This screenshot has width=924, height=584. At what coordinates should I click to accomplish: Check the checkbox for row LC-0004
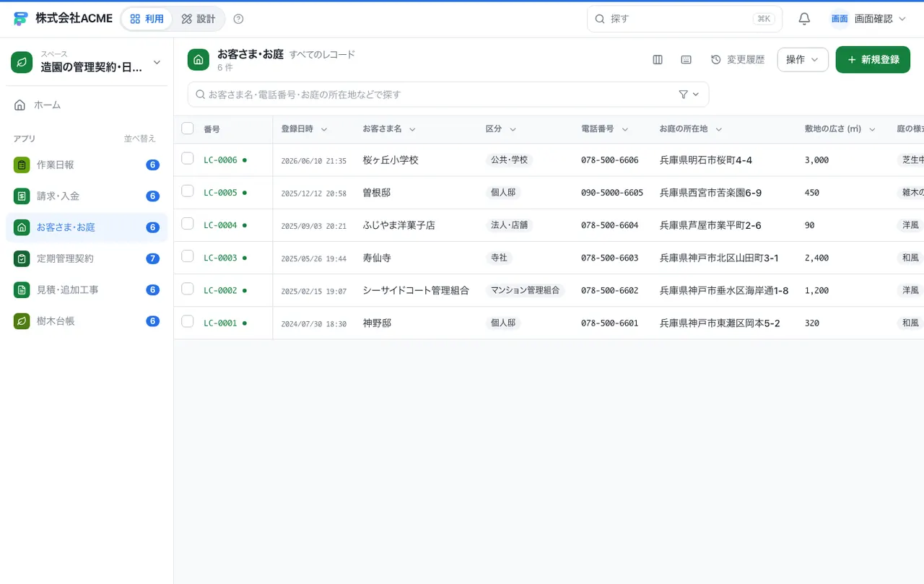click(188, 224)
